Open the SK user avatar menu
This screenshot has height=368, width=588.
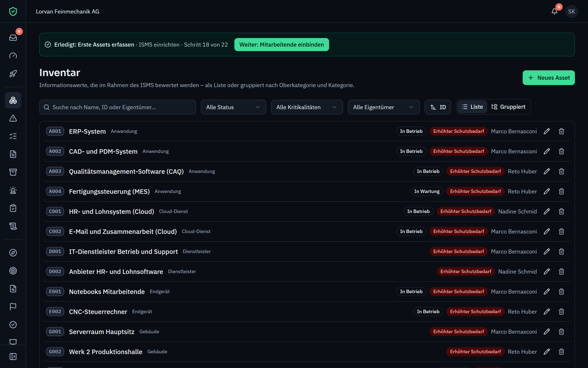click(x=571, y=11)
